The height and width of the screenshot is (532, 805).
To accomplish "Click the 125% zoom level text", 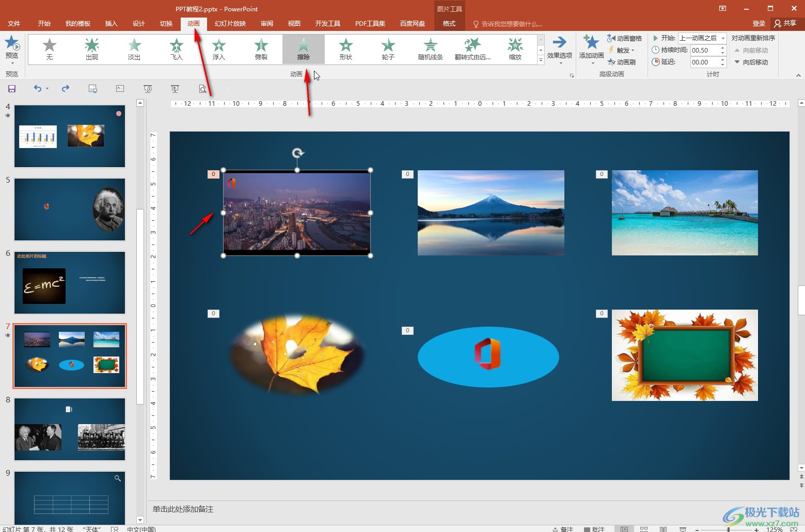I will [x=775, y=529].
